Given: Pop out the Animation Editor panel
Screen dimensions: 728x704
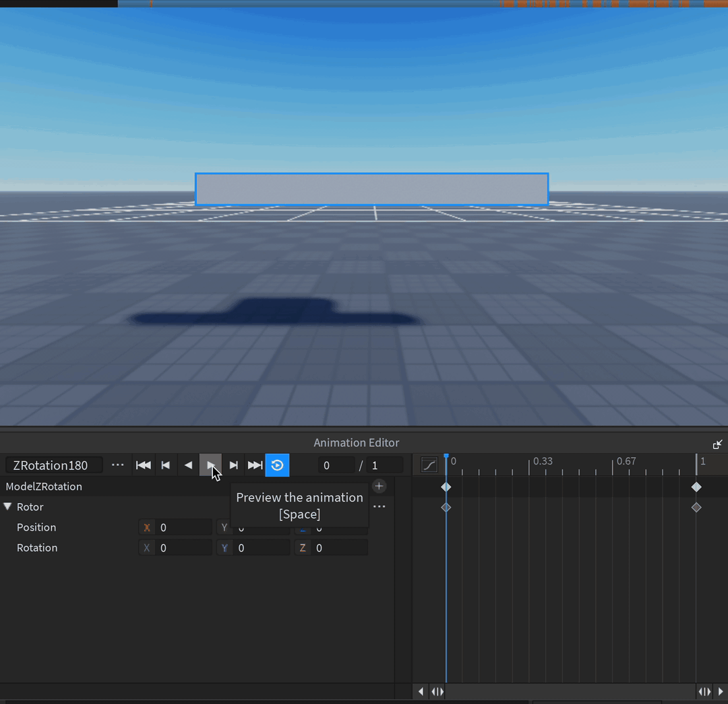Looking at the screenshot, I should pyautogui.click(x=717, y=444).
